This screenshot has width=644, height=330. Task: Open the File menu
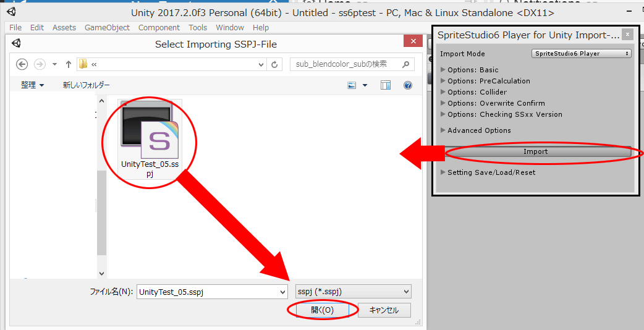(15, 27)
